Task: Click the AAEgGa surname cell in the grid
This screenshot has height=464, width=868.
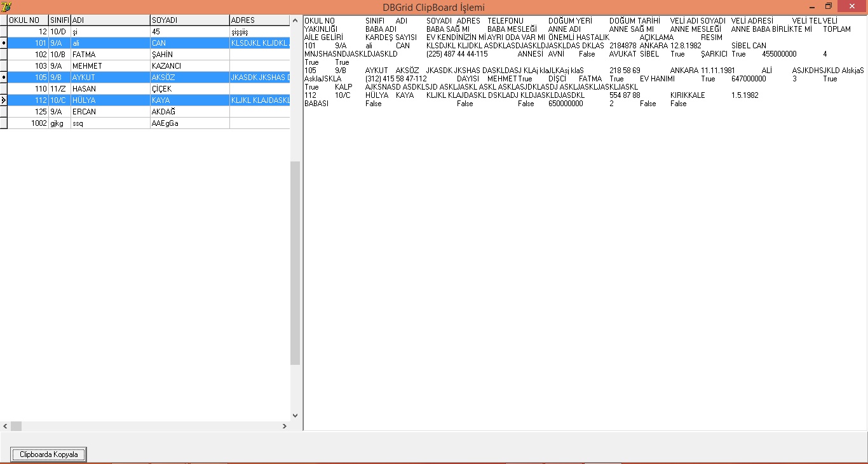Action: pyautogui.click(x=190, y=123)
